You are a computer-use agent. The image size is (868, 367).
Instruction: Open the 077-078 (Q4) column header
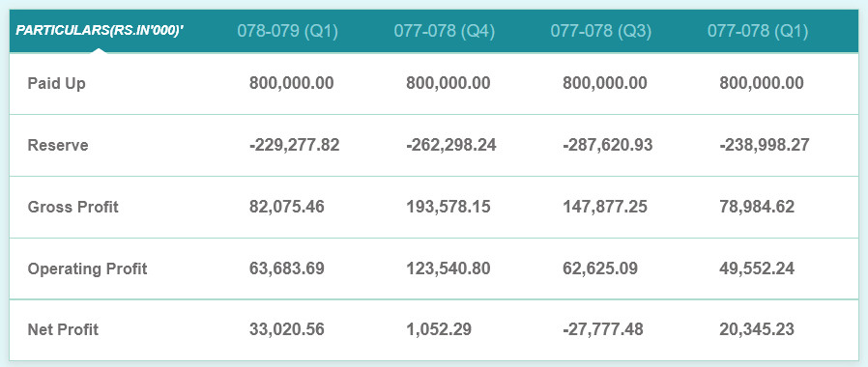tap(445, 31)
